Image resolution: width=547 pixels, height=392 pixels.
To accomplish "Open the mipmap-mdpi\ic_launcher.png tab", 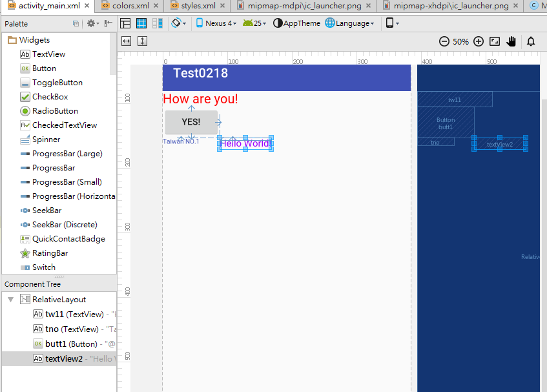I will click(x=304, y=6).
